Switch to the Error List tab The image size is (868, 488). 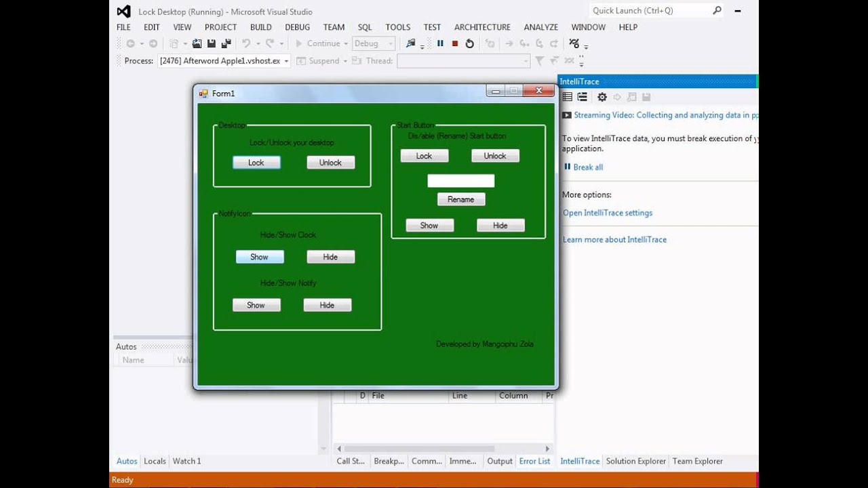point(534,461)
